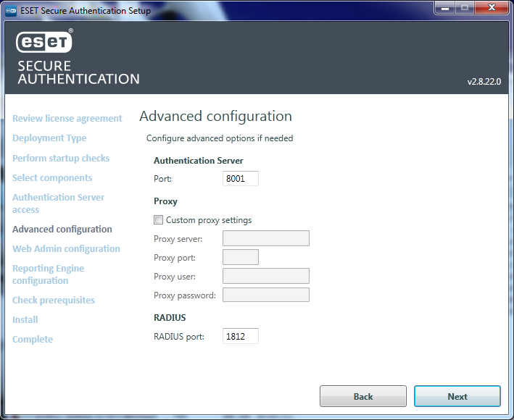Click the RADIUS section heading
Image resolution: width=514 pixels, height=420 pixels.
[x=170, y=318]
